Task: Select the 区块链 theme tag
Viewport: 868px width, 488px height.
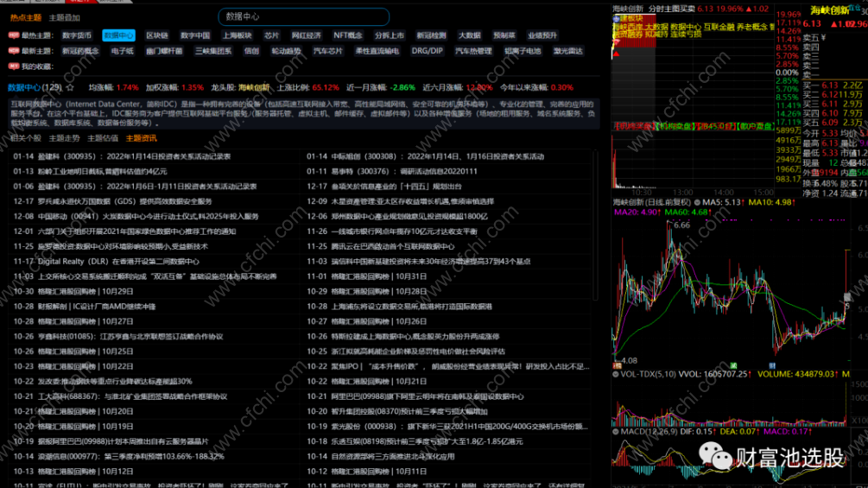Action: [x=157, y=35]
